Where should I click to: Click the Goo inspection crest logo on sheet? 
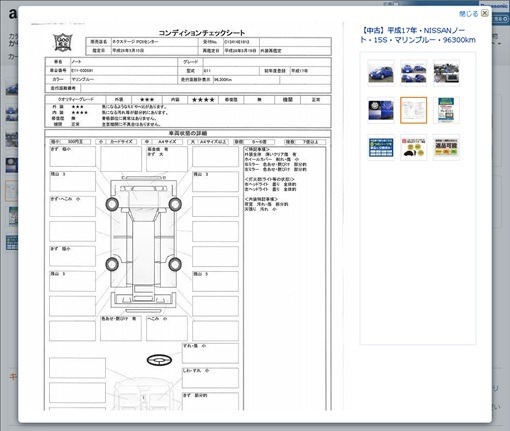63,42
